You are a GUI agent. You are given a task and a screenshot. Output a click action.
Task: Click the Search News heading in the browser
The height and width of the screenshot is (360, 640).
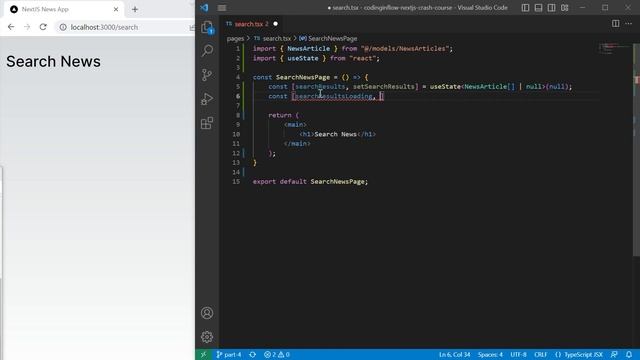[x=53, y=62]
